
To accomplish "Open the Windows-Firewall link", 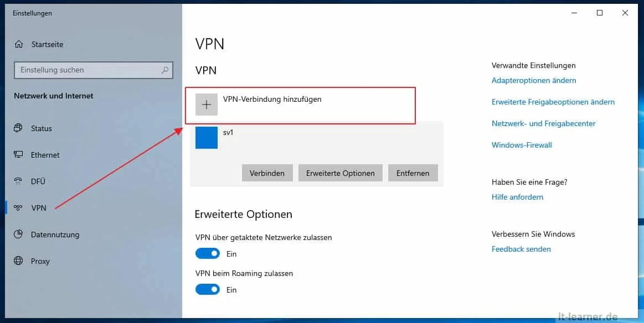I will tap(521, 144).
